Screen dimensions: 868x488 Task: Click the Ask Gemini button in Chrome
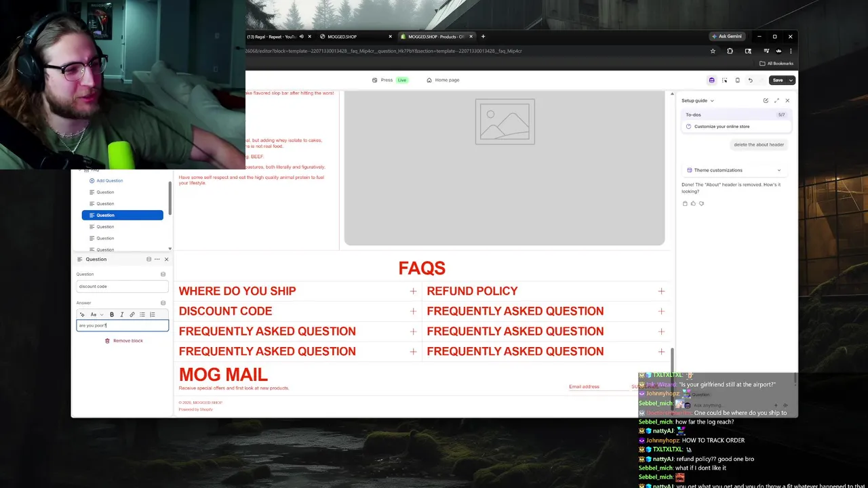(726, 37)
